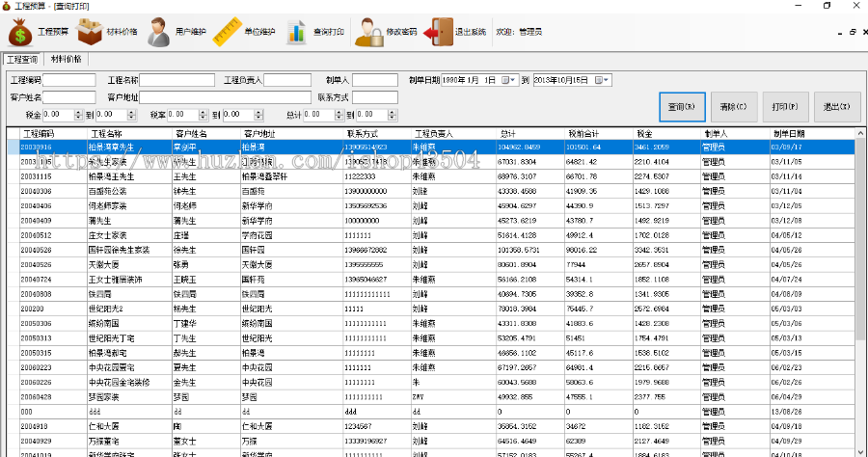Select project 梦园家装 row
The height and width of the screenshot is (457, 868).
431,396
